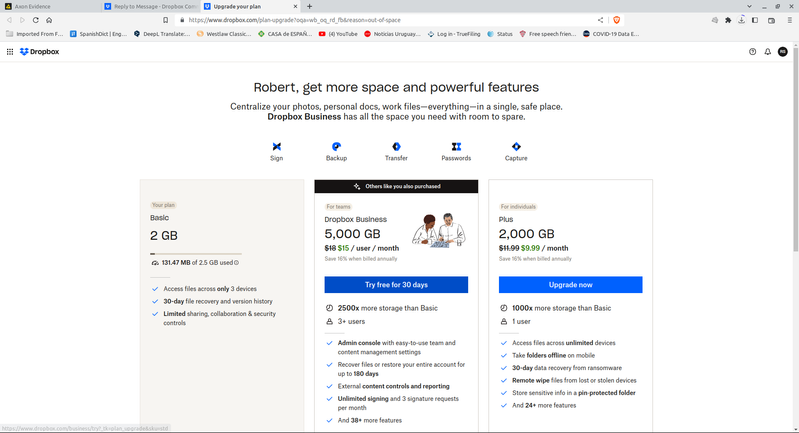Click the Dropbox Sign product icon
799x433 pixels.
277,147
